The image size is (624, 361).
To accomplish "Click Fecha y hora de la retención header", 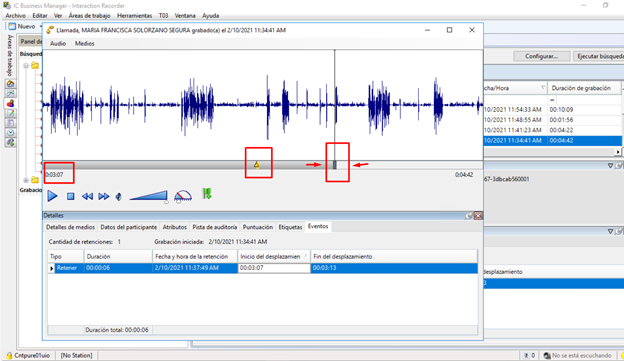I will pos(195,257).
